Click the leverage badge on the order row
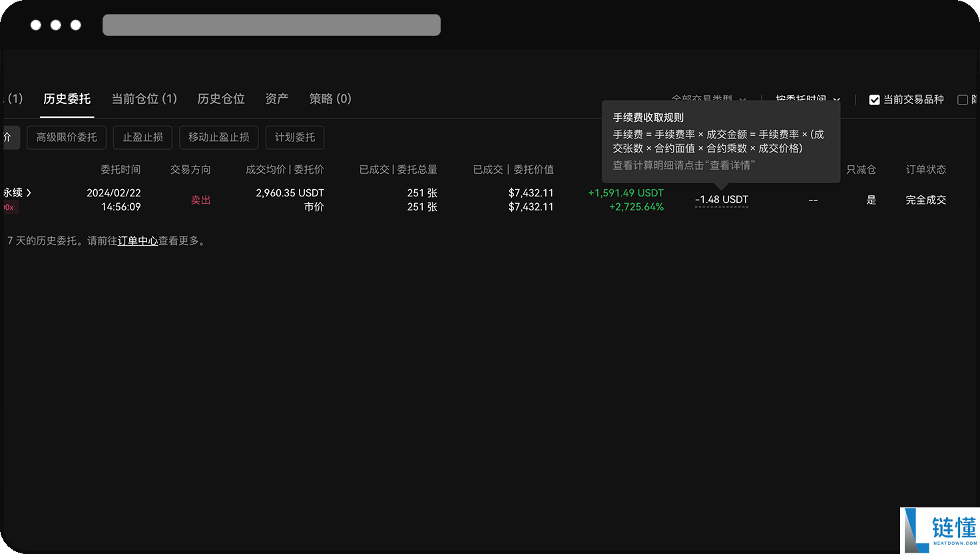 pyautogui.click(x=8, y=207)
